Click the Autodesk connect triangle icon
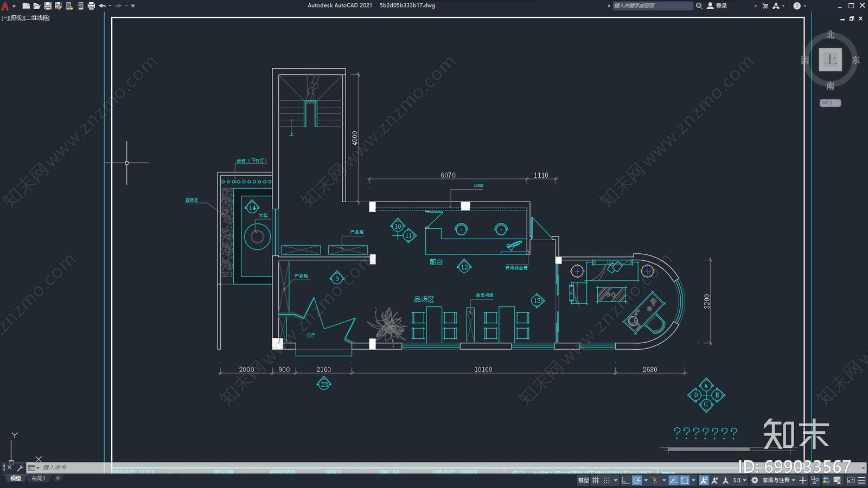This screenshot has height=488, width=868. [776, 6]
